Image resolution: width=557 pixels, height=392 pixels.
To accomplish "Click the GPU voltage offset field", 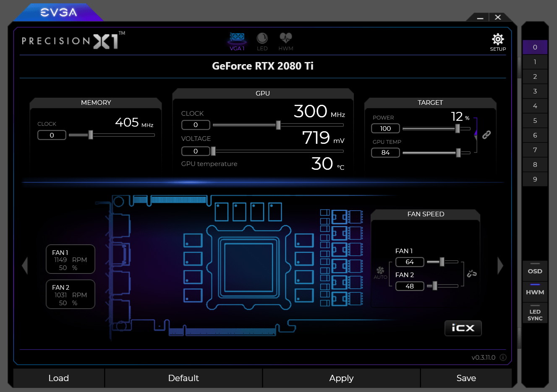I will (196, 151).
